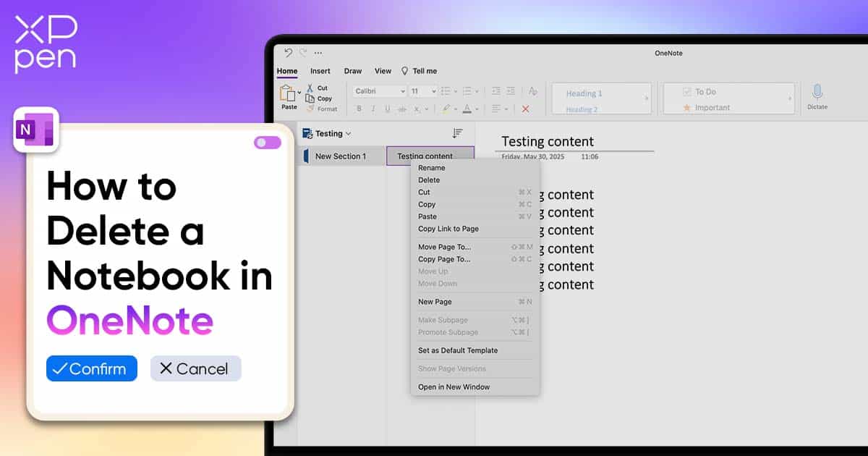Click the Friday, May 30, 2025 date
Screen dimensions: 868x456
point(532,156)
